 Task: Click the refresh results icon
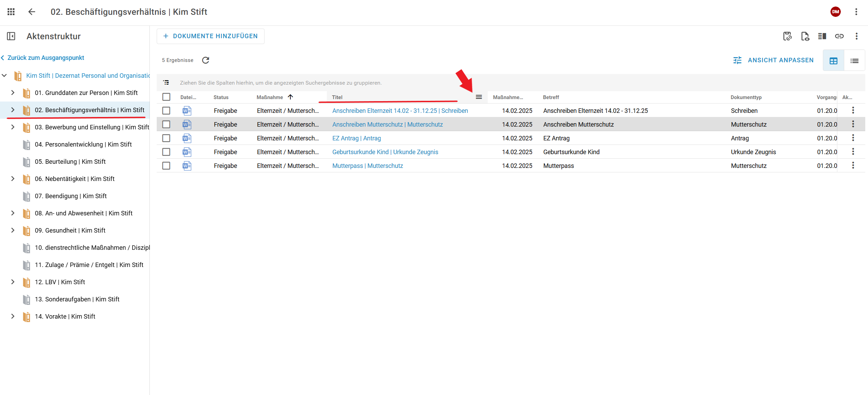coord(206,60)
